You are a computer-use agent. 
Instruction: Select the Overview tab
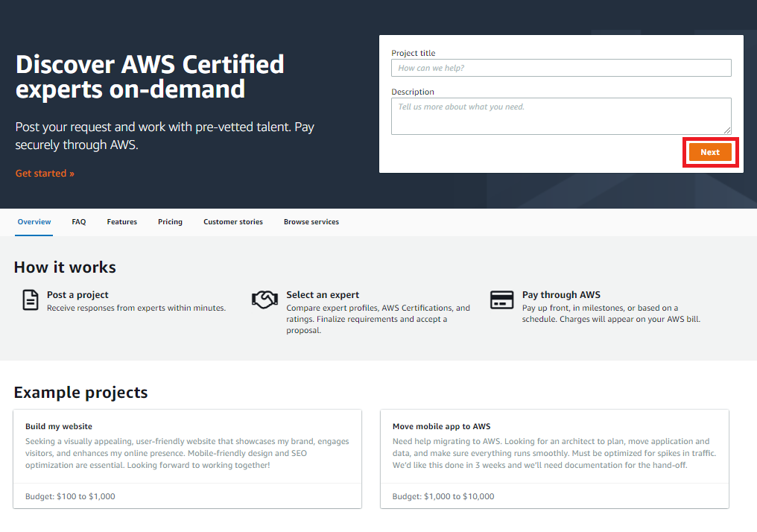click(34, 221)
